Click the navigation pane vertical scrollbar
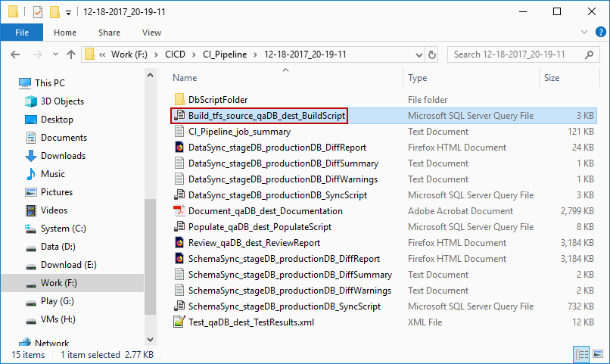The width and height of the screenshot is (610, 364). (x=150, y=227)
